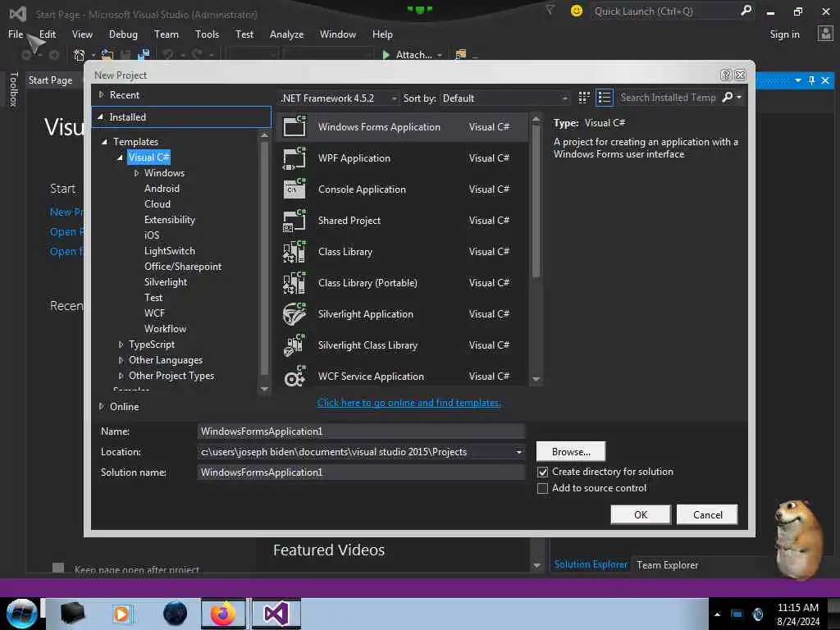Screen dimensions: 840x630
Task: Open the Analyze menu
Action: coord(286,34)
